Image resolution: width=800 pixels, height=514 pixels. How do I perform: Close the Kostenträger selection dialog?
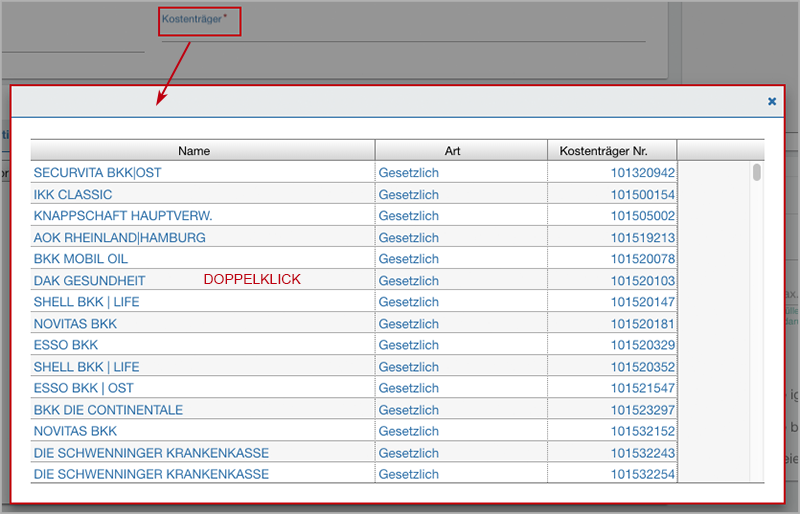[772, 102]
